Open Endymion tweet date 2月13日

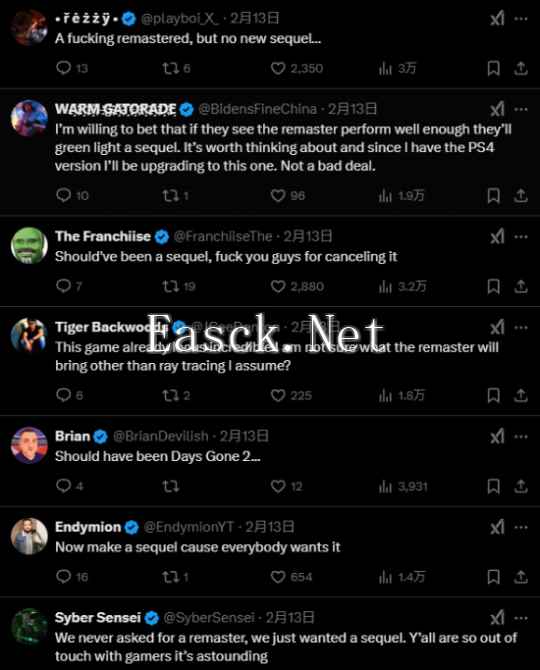[x=270, y=527]
